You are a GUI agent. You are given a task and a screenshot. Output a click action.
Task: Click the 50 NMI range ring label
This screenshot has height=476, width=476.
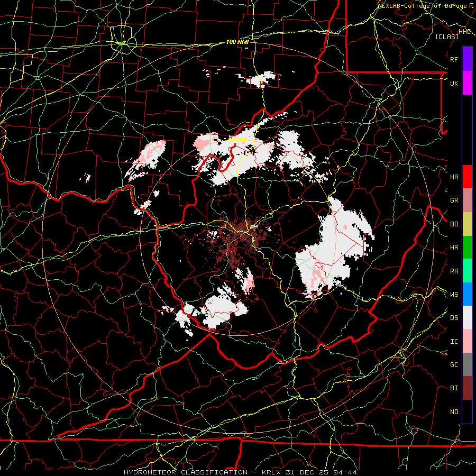[237, 140]
